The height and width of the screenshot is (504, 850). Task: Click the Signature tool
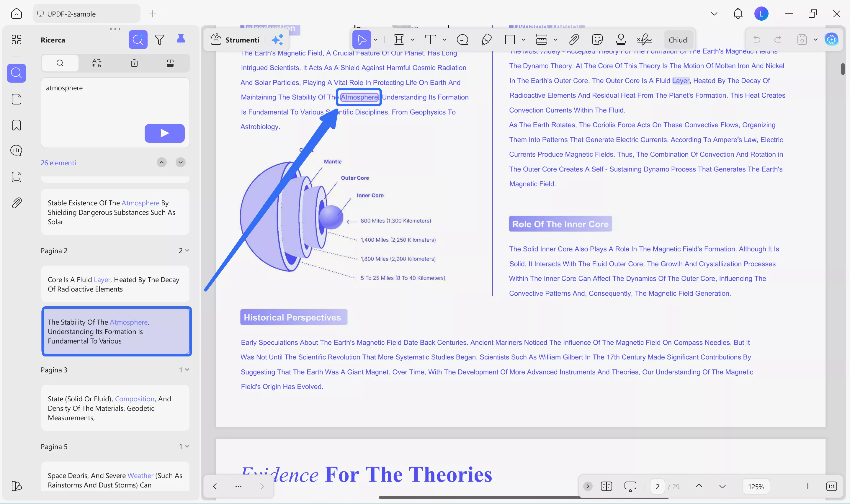tap(644, 40)
